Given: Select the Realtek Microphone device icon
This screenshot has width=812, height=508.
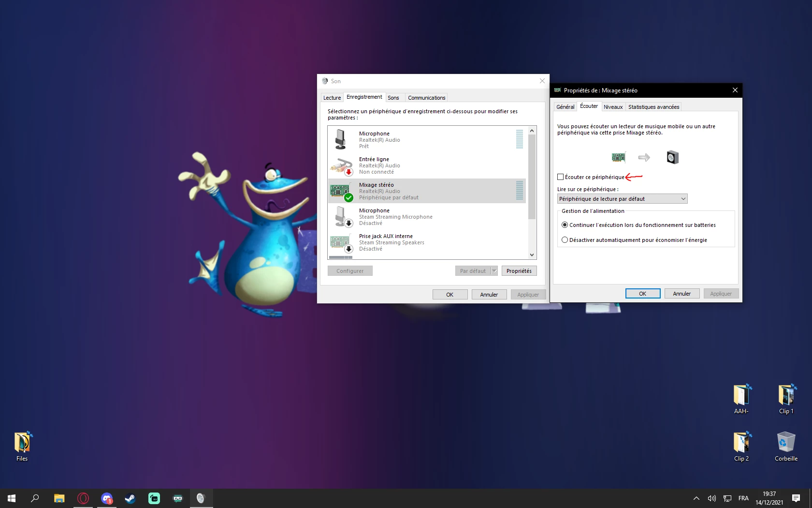Looking at the screenshot, I should click(341, 139).
